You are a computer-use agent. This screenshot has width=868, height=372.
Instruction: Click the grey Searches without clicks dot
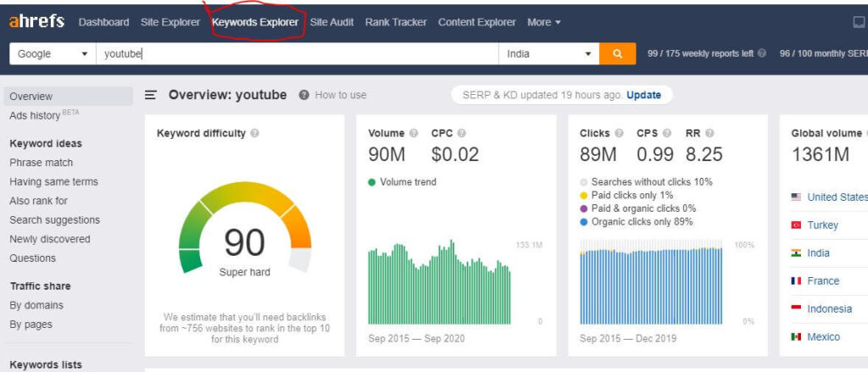(x=583, y=182)
